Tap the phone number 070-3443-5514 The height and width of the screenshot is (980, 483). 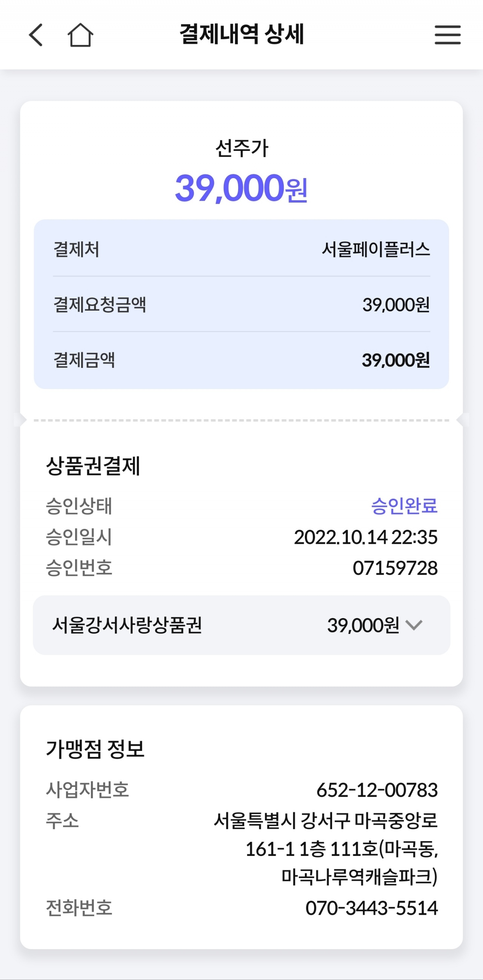[x=372, y=908]
